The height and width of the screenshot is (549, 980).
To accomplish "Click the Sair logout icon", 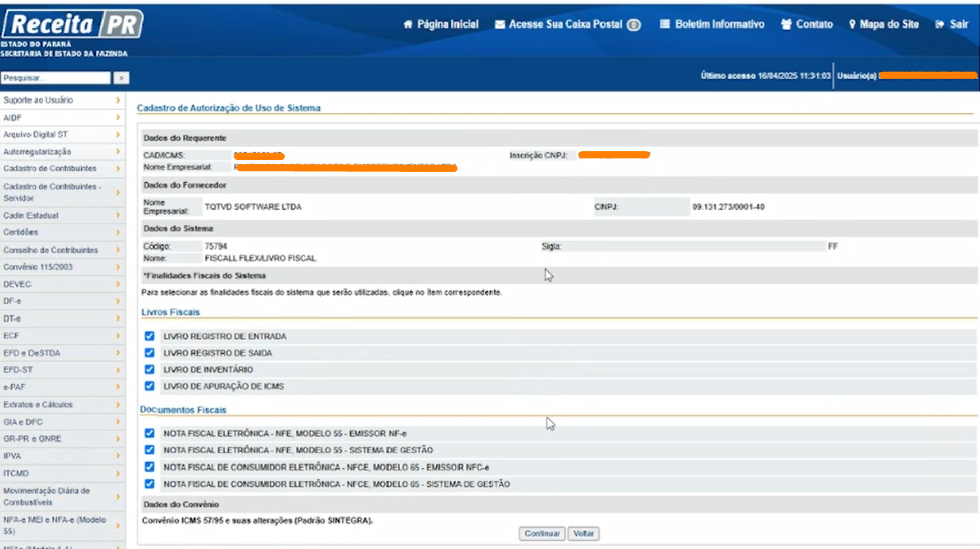I will (x=940, y=25).
